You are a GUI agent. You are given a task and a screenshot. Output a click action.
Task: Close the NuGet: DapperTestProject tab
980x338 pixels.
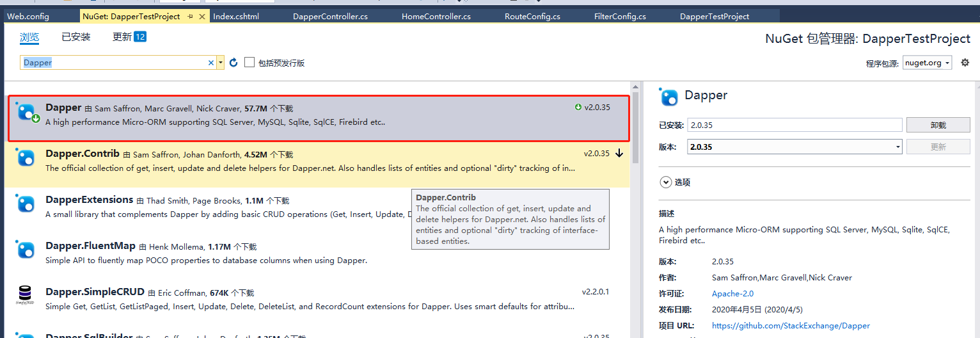202,17
